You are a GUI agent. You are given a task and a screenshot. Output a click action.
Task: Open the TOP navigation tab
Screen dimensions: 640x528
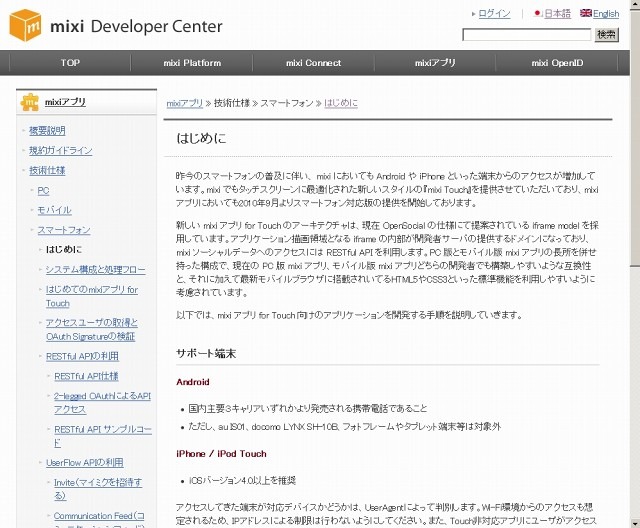click(x=70, y=63)
